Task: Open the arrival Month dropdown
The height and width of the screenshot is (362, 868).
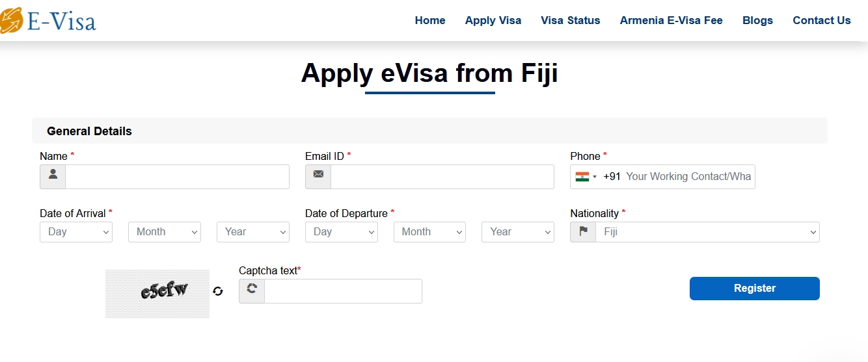Action: tap(165, 232)
